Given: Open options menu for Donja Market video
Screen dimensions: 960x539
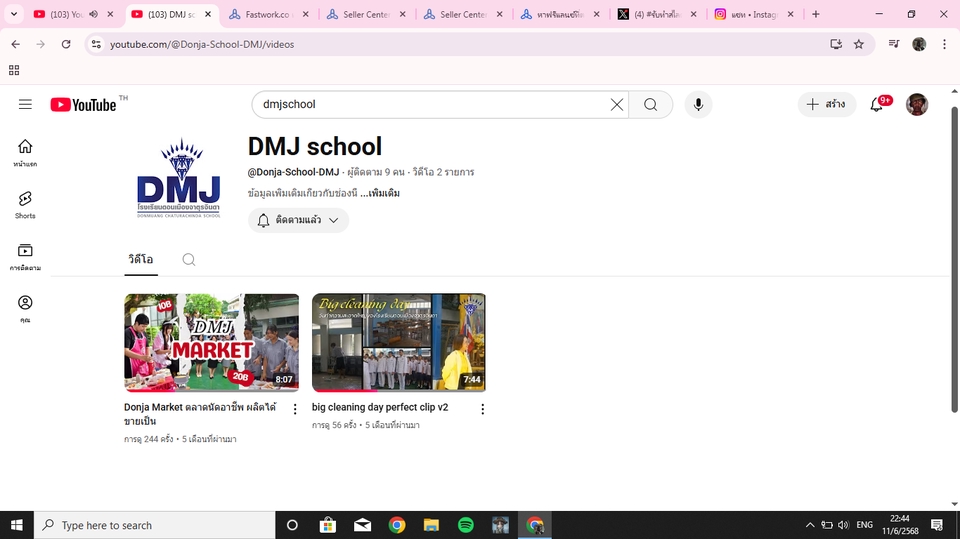Looking at the screenshot, I should pyautogui.click(x=295, y=409).
